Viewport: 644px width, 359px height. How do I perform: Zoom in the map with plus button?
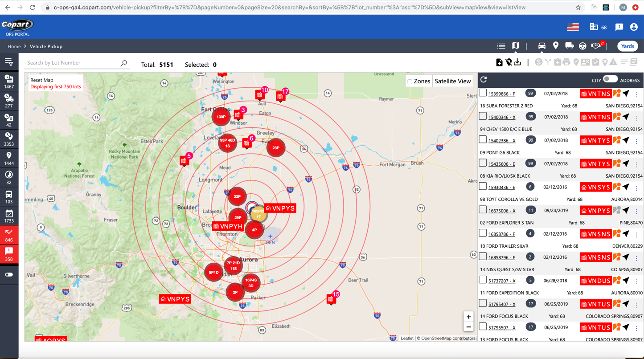coord(468,317)
